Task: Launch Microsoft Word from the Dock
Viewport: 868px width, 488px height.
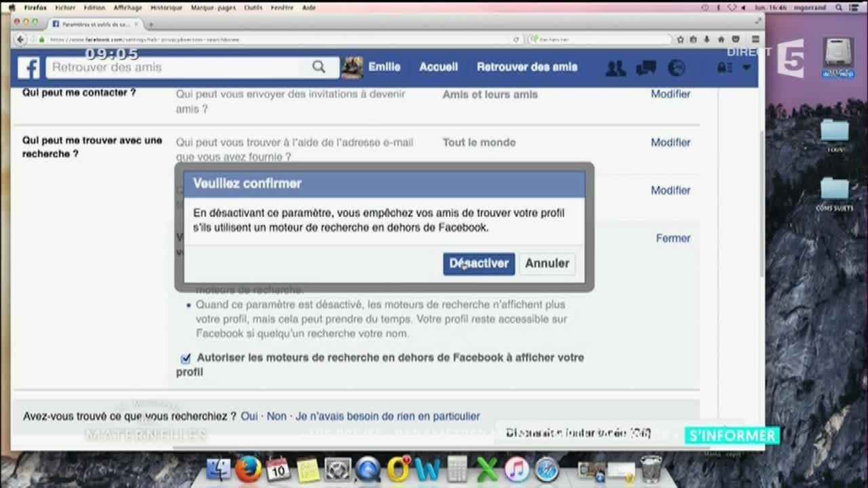Action: tap(428, 470)
